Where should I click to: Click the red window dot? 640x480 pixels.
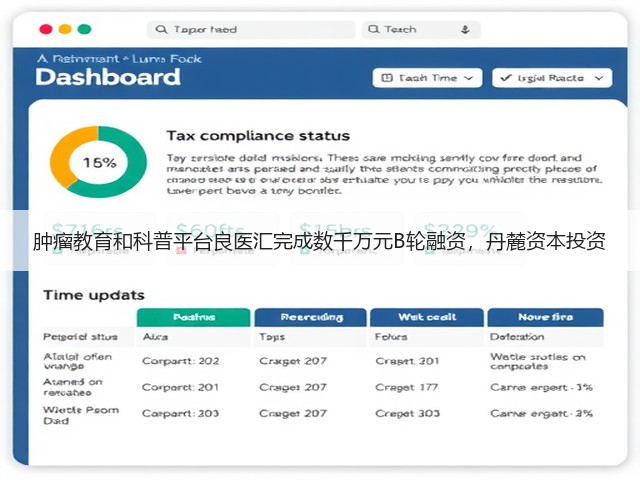point(46,29)
